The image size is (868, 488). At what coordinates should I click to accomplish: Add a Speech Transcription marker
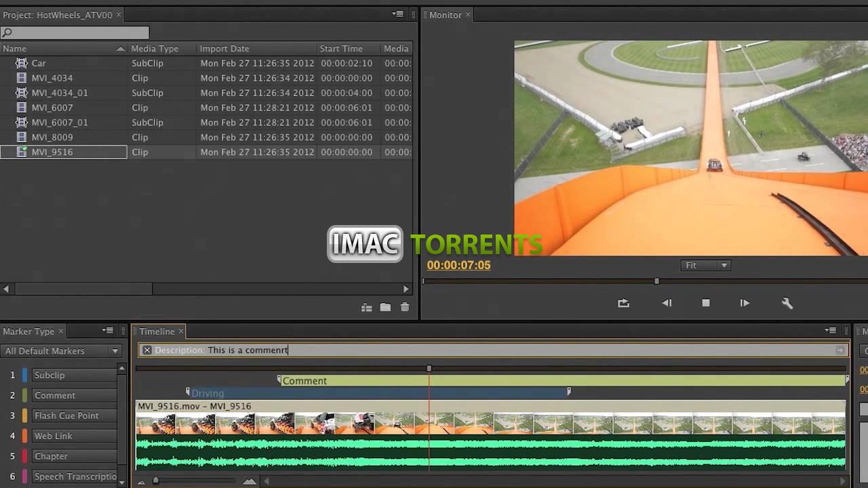tap(75, 476)
